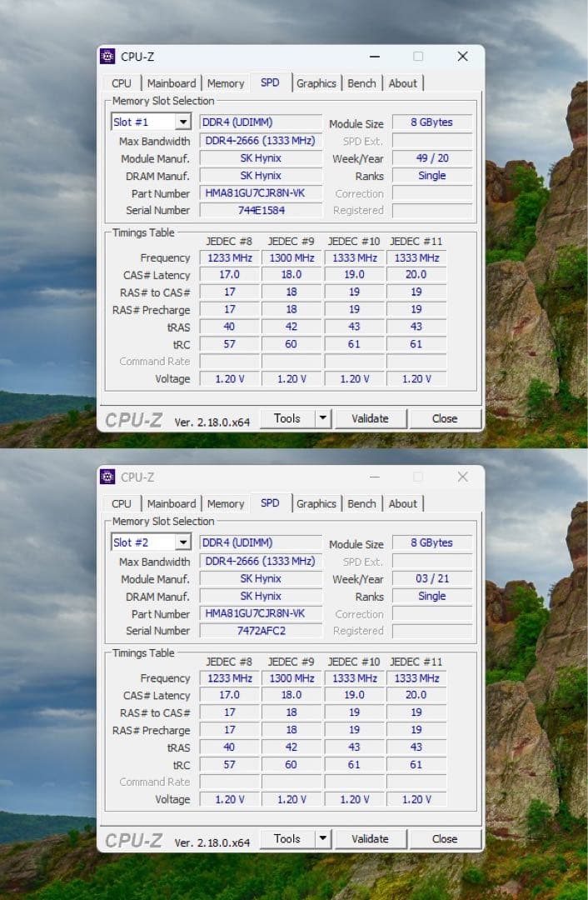Switch to Mainboard tab in the Slot #1 window
588x900 pixels.
pyautogui.click(x=172, y=83)
